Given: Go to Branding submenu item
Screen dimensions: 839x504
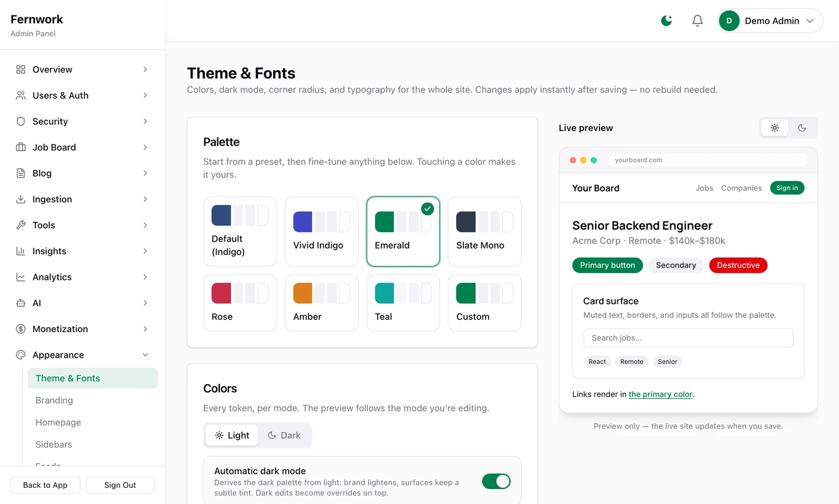Looking at the screenshot, I should tap(93, 400).
